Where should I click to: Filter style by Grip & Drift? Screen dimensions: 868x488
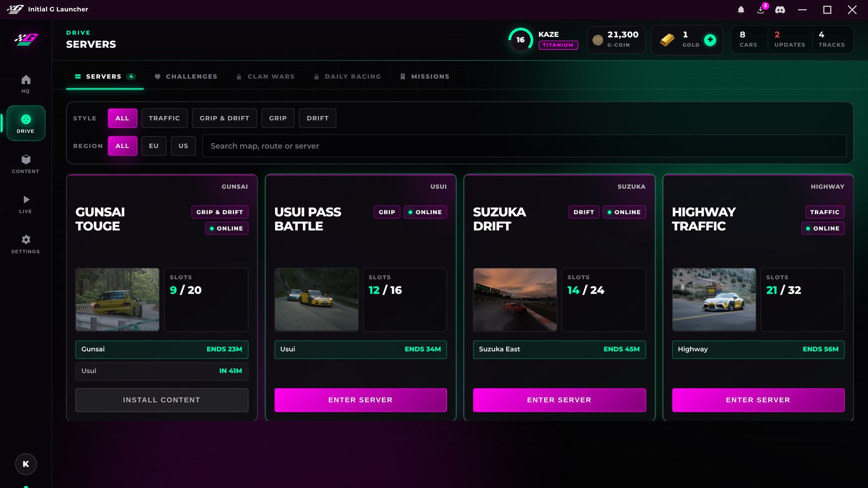click(x=225, y=118)
